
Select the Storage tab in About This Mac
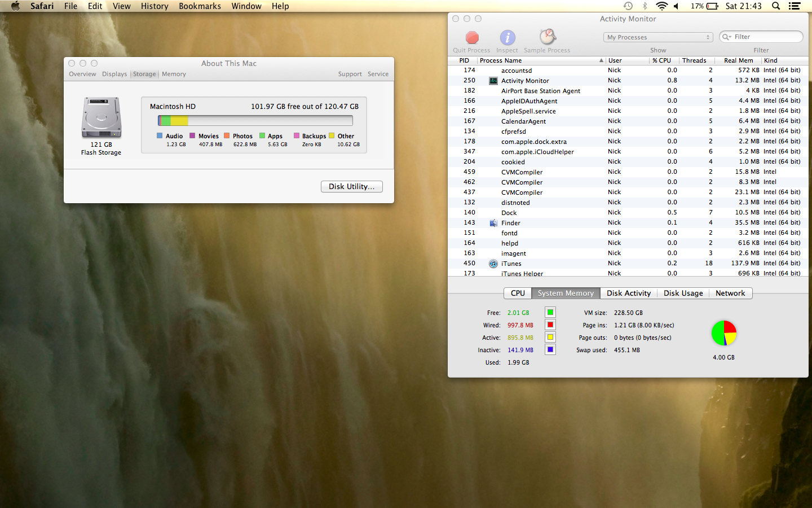coord(144,74)
